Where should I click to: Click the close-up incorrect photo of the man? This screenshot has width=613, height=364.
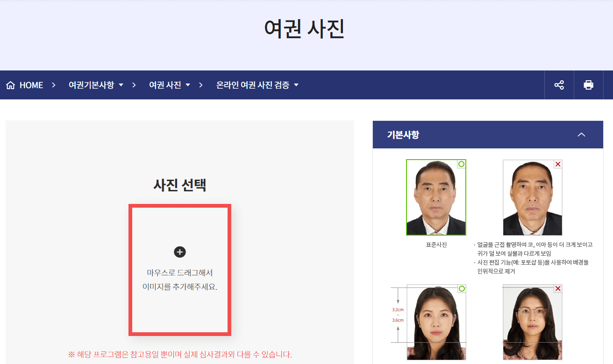coord(532,197)
